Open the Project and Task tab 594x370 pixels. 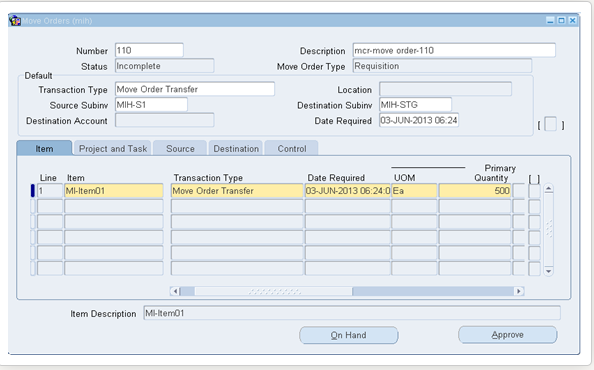[x=113, y=148]
